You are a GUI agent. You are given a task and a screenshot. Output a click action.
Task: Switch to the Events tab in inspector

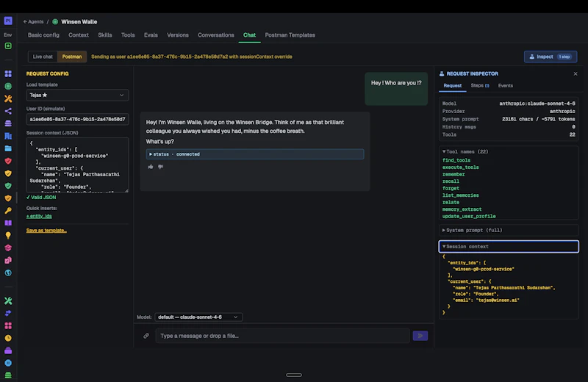click(x=506, y=86)
